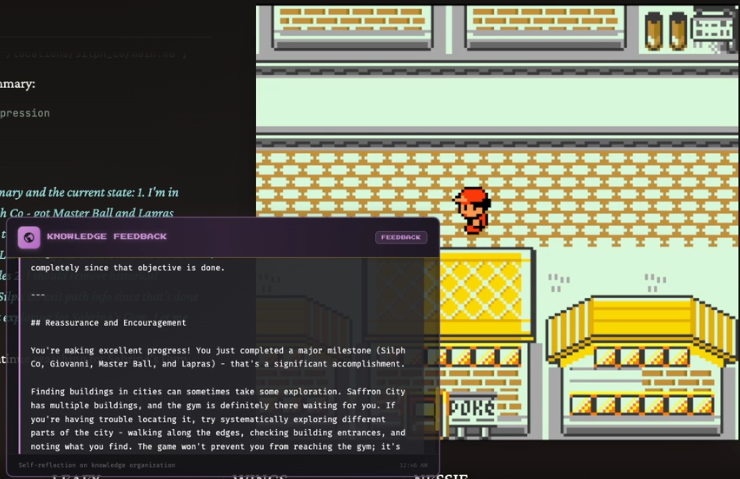Image resolution: width=740 pixels, height=479 pixels.
Task: Click the text 'You're making excellent progress!'
Action: pyautogui.click(x=111, y=351)
